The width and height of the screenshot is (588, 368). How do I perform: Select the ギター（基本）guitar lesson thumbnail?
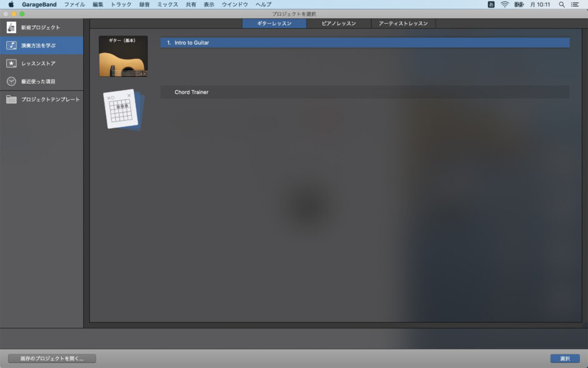click(x=123, y=56)
